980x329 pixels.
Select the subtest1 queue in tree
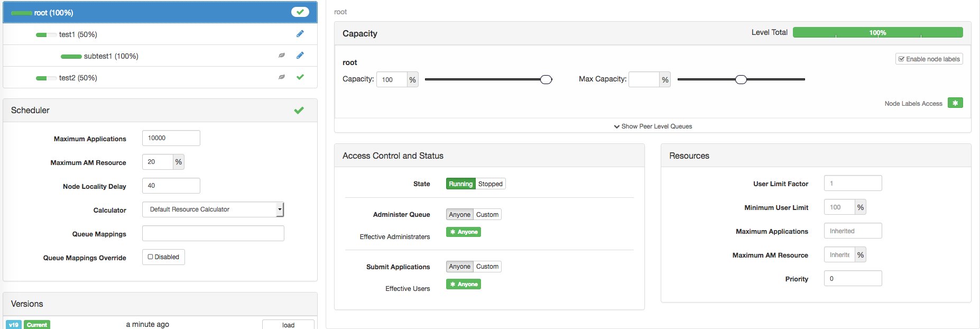tap(111, 56)
